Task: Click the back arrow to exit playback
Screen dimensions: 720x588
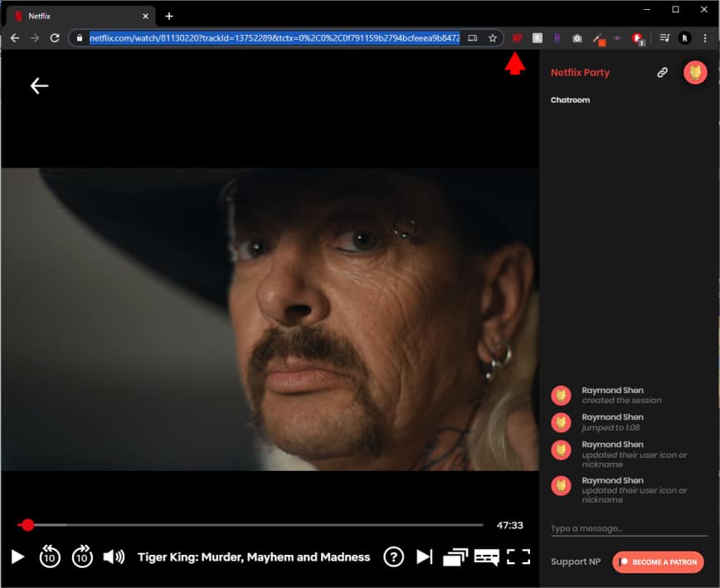Action: tap(38, 85)
